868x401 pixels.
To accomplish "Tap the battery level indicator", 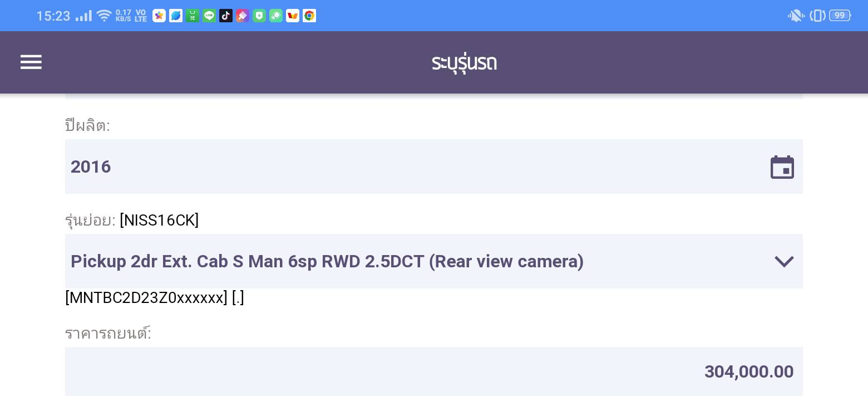I will pos(840,16).
